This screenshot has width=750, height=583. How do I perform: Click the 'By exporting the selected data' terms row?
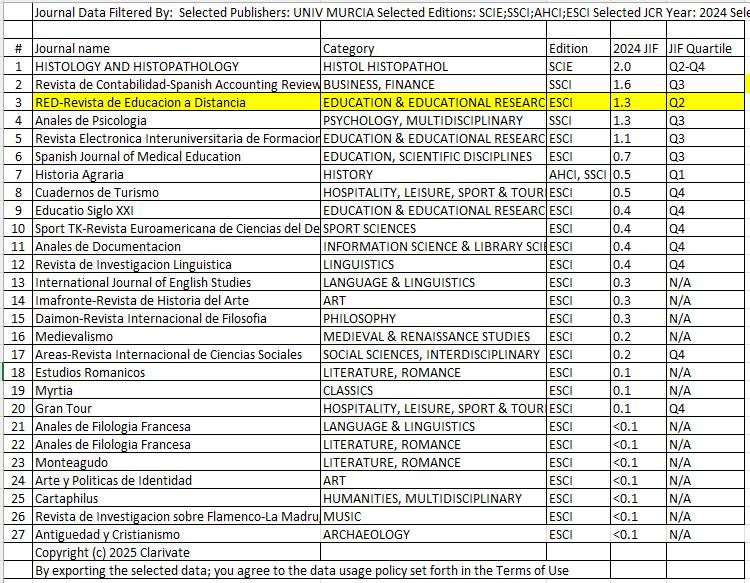pos(301,571)
